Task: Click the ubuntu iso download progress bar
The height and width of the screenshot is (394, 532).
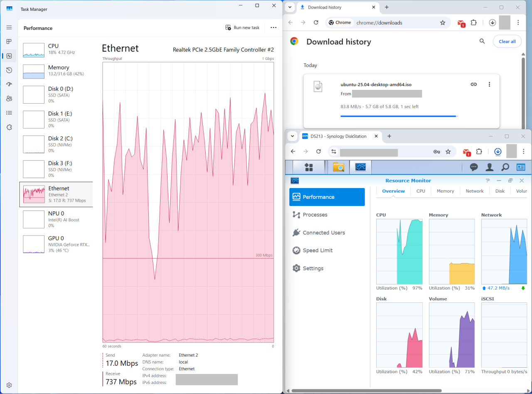Action: pyautogui.click(x=399, y=116)
